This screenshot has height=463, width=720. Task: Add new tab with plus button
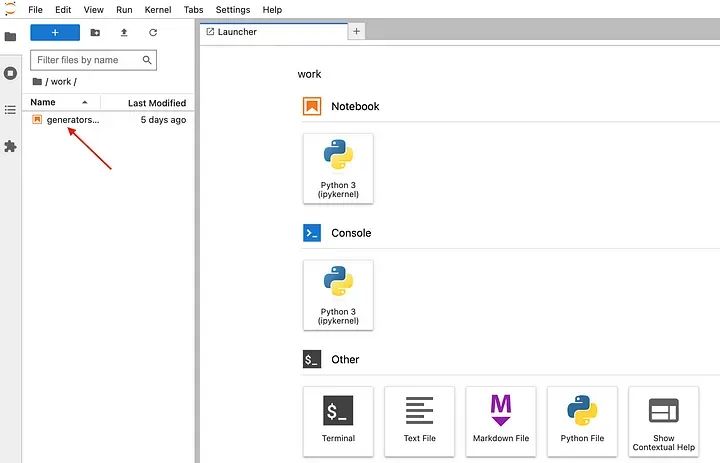(x=357, y=32)
